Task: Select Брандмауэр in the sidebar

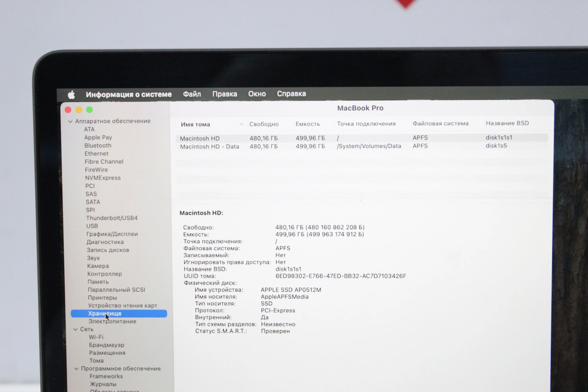Action: coord(107,345)
